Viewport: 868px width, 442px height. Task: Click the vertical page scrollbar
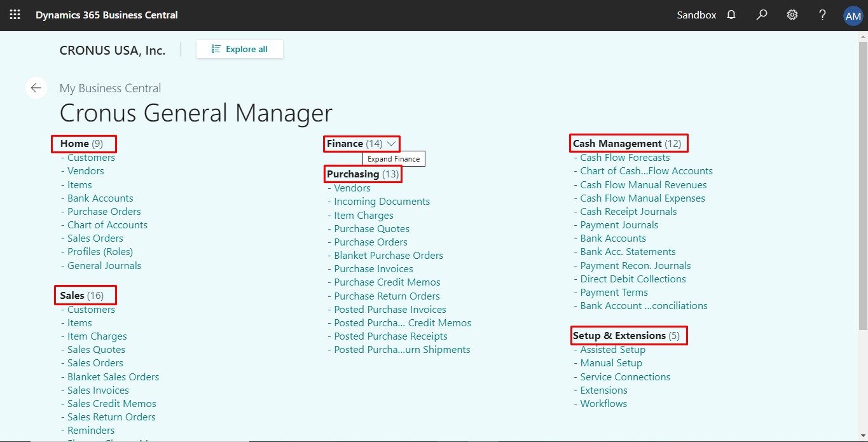pyautogui.click(x=863, y=184)
